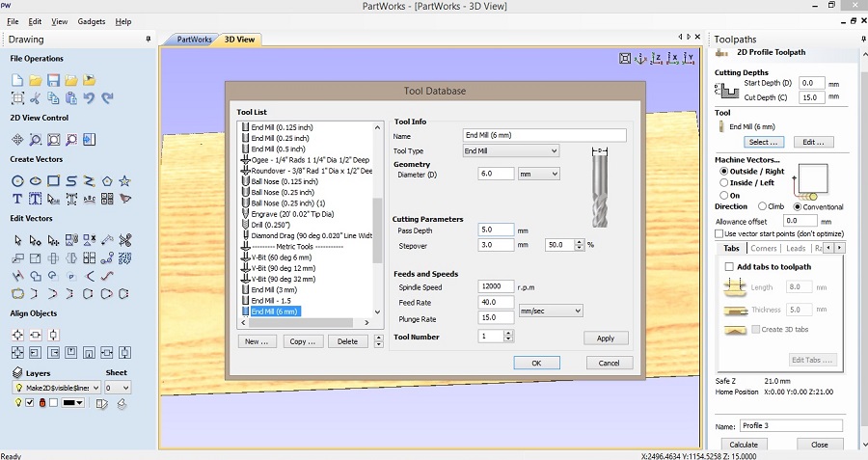Enable Use vector start points checkbox
The width and height of the screenshot is (868, 460).
click(719, 233)
